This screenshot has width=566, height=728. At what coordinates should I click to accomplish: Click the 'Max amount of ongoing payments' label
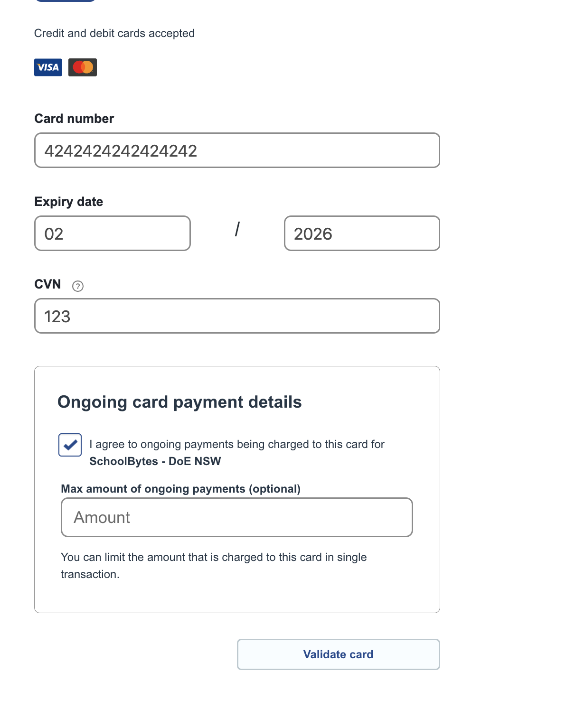coord(181,489)
